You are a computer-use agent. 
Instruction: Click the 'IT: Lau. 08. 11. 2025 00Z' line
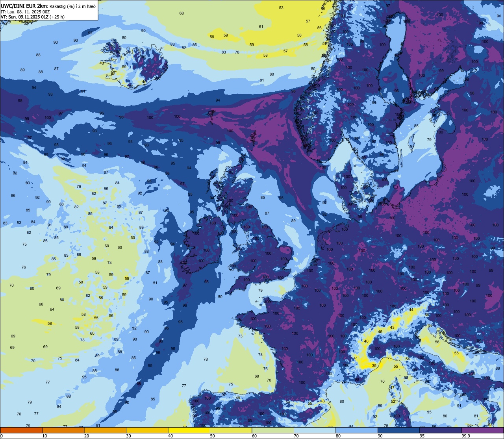(x=25, y=12)
